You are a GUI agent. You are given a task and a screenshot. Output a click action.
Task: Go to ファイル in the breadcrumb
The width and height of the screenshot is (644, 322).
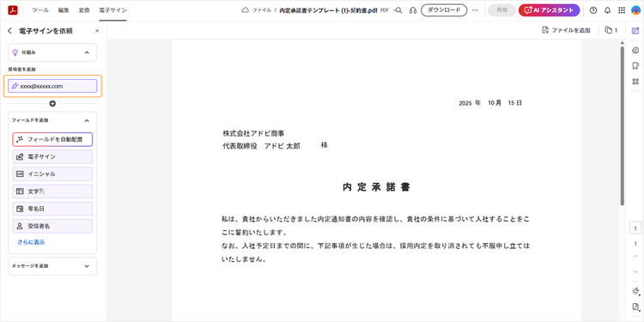pyautogui.click(x=262, y=10)
